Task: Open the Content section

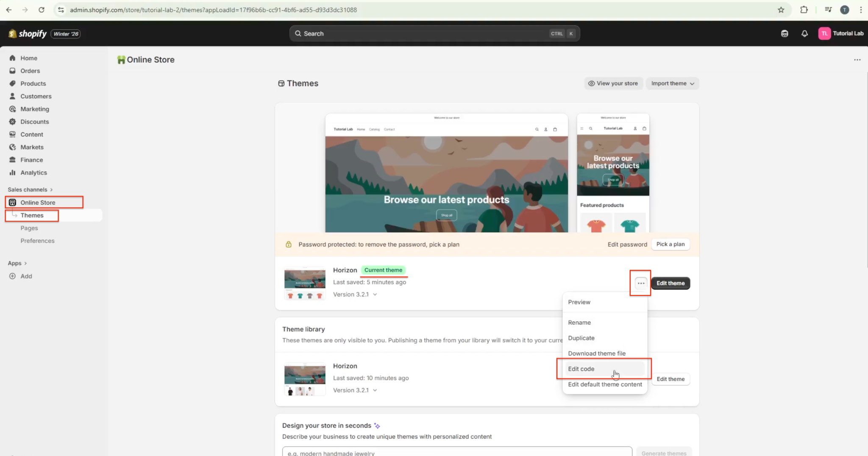Action: 32,134
